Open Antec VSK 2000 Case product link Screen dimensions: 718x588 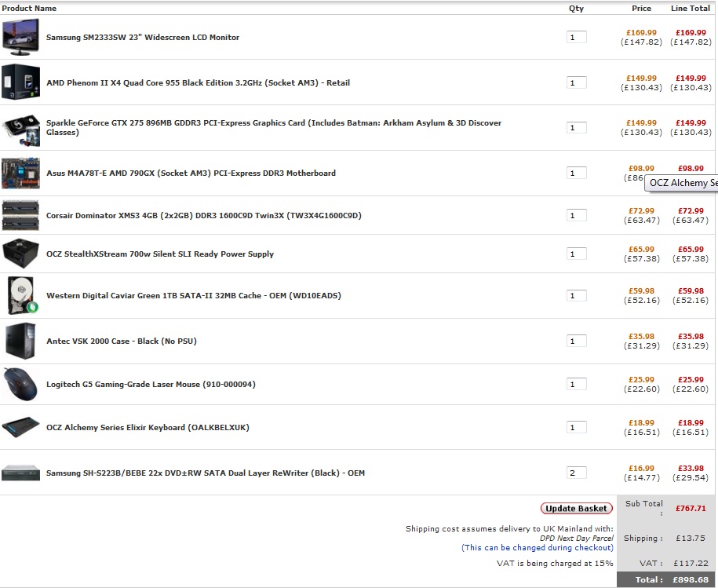(x=122, y=341)
